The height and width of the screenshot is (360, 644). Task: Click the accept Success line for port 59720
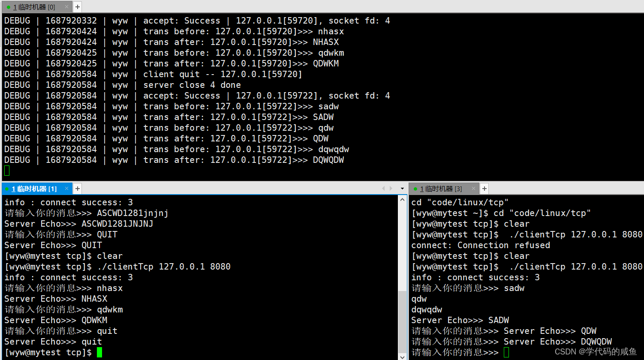pyautogui.click(x=197, y=21)
